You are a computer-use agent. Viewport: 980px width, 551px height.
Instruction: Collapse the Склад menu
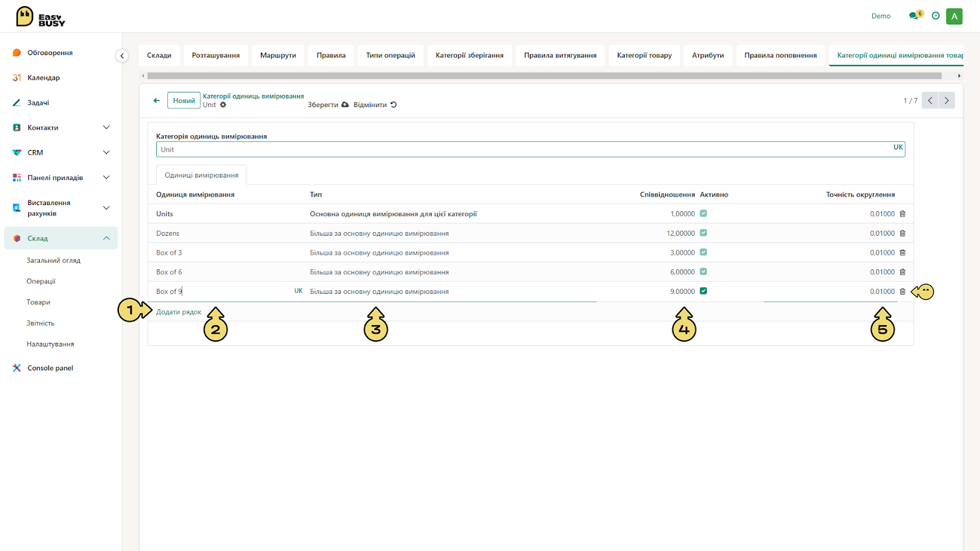[x=106, y=238]
